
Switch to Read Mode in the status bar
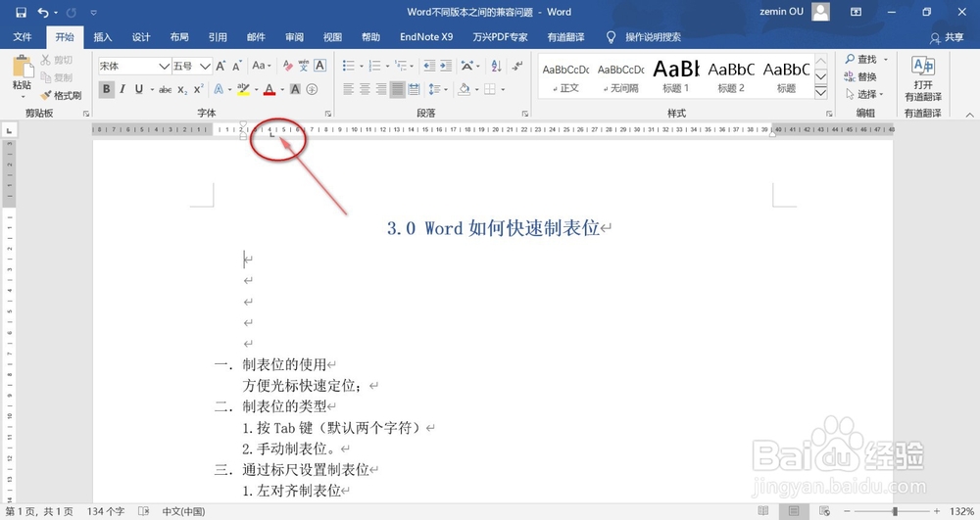763,511
